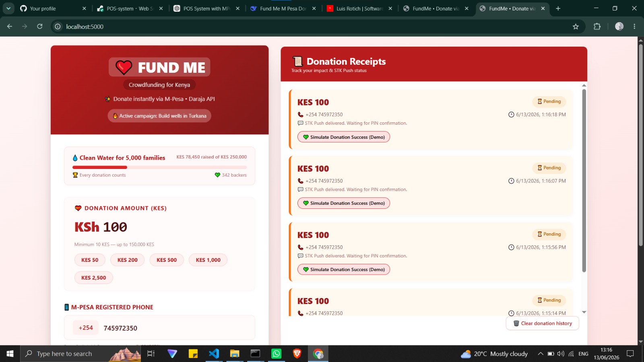Bookmark this page with the star icon
This screenshot has width=644, height=362.
point(576,27)
